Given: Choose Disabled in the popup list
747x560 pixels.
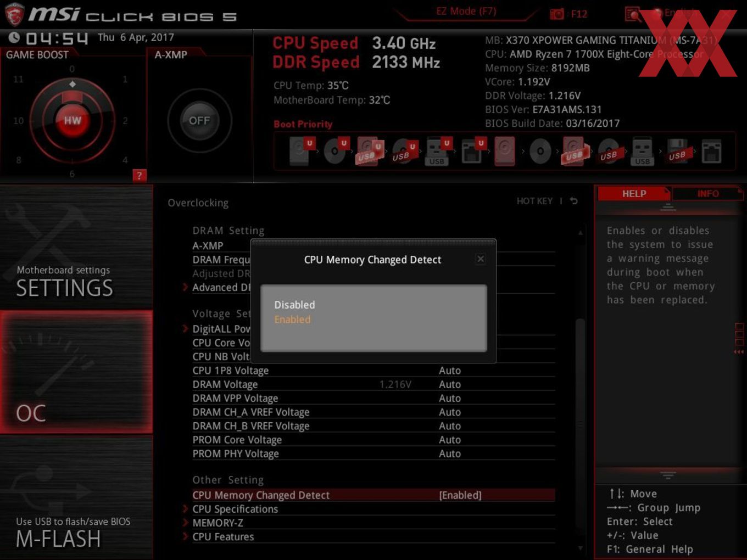Looking at the screenshot, I should [x=295, y=305].
